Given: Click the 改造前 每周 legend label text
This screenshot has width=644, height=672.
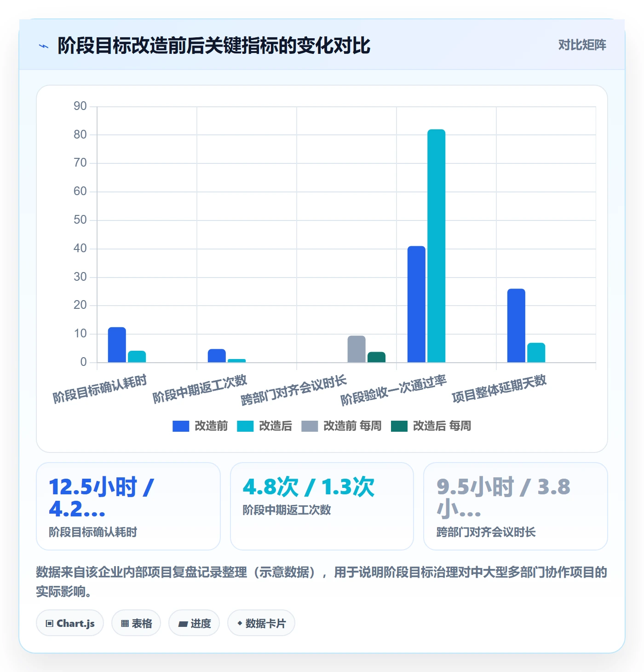Looking at the screenshot, I should (352, 426).
